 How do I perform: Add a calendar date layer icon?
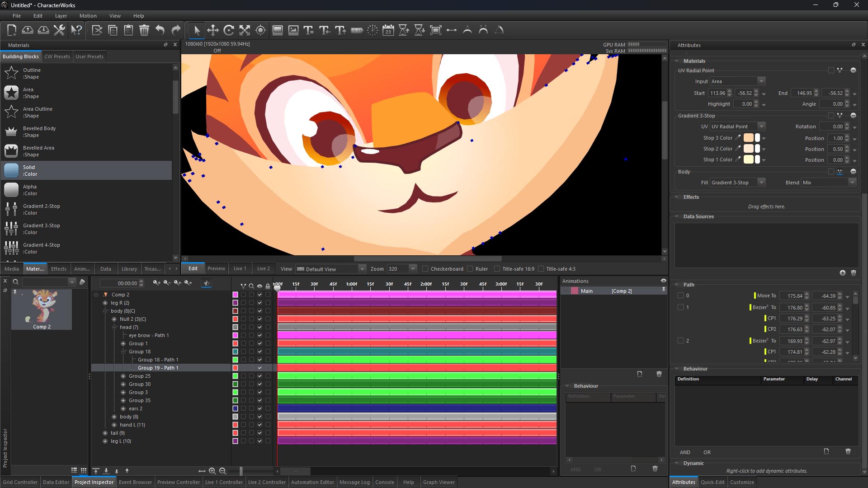tap(388, 30)
